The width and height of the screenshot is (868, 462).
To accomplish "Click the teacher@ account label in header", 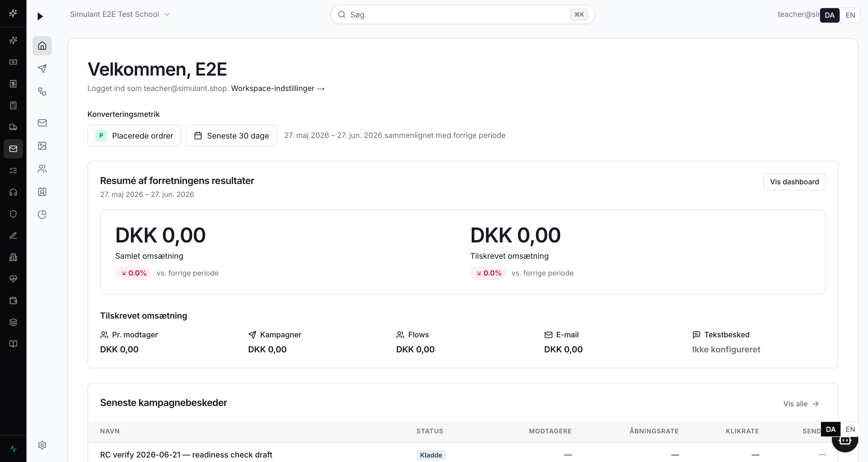I will click(x=798, y=14).
